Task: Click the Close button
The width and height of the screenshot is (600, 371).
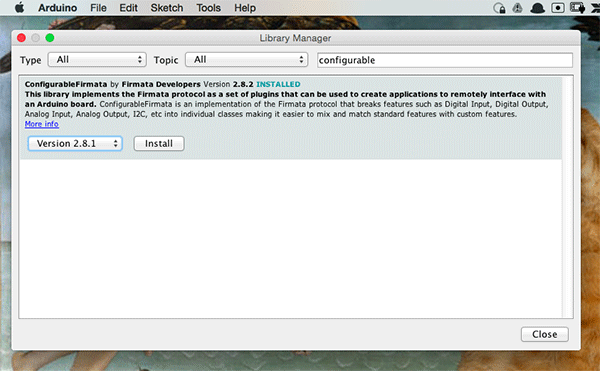Action: 545,334
